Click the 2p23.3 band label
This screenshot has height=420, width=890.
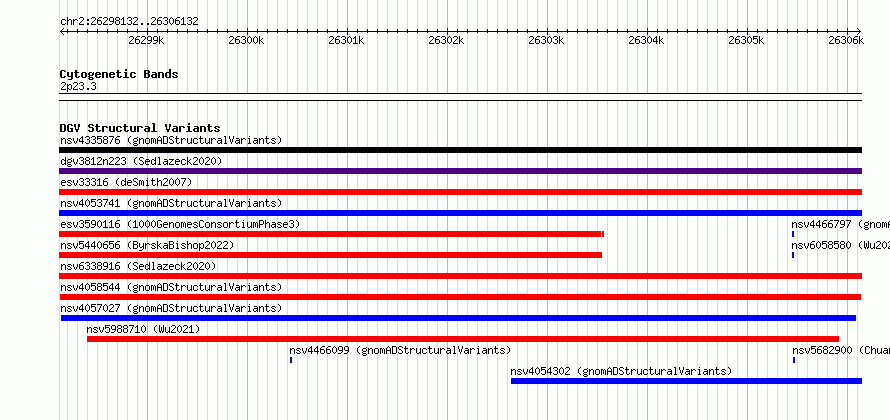tap(78, 86)
